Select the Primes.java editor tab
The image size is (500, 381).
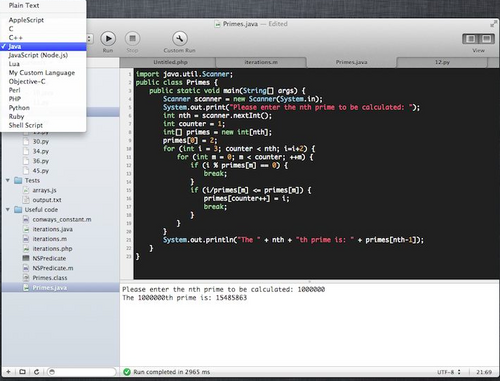(351, 62)
